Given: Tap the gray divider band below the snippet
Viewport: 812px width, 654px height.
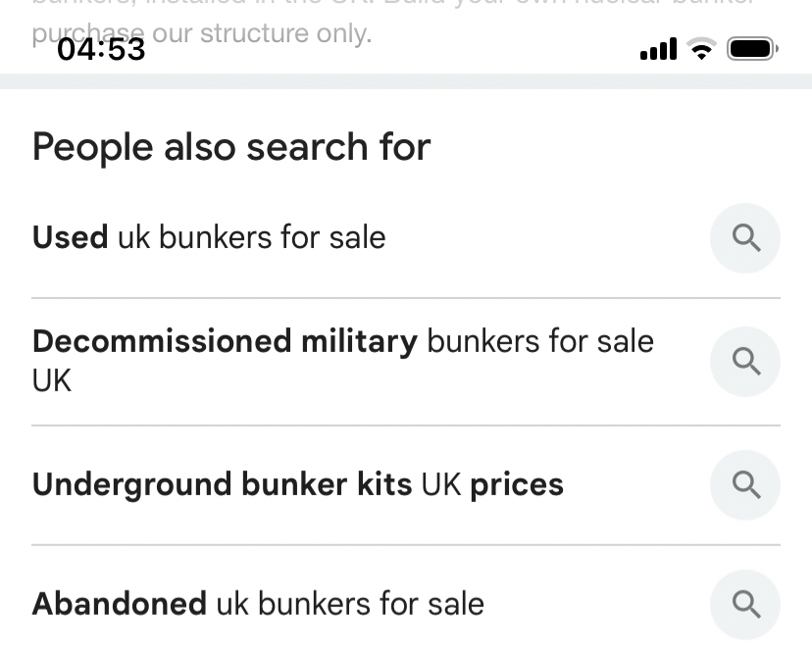Looking at the screenshot, I should click(x=406, y=82).
